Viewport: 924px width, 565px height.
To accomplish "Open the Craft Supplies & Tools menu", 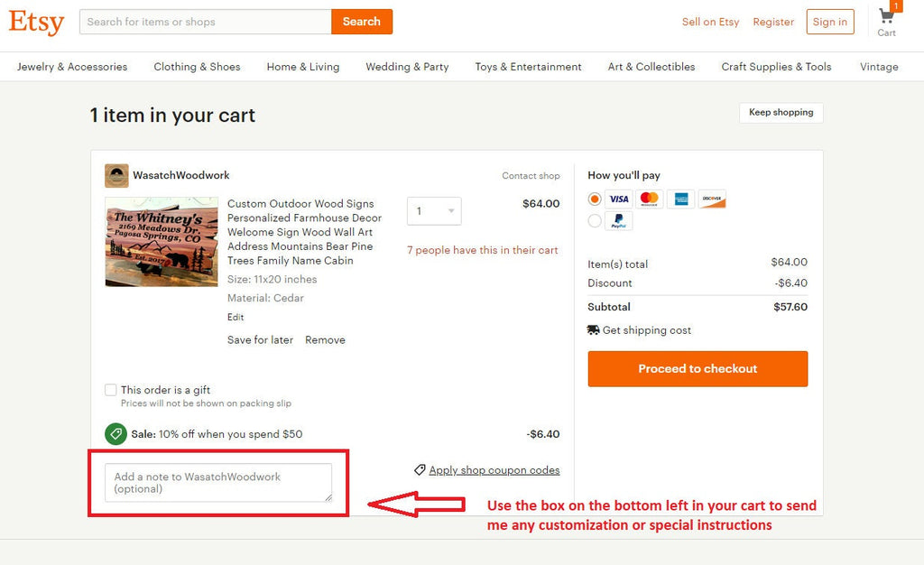I will [776, 67].
